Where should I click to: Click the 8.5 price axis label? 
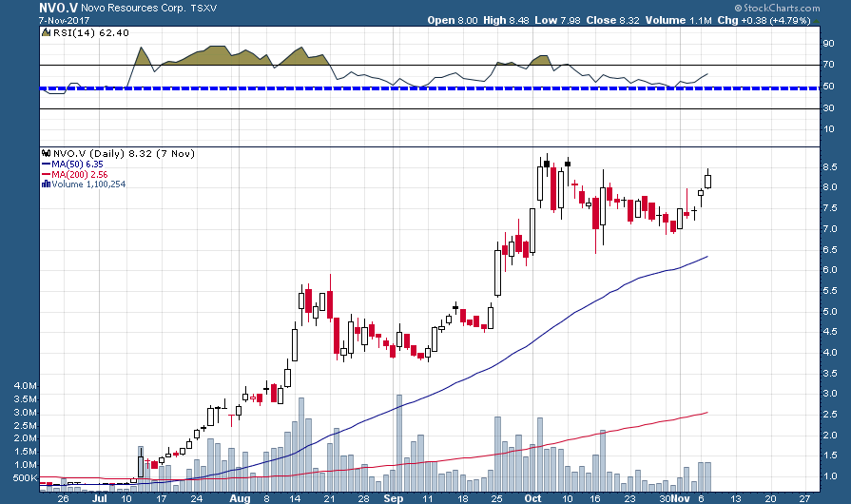[830, 167]
